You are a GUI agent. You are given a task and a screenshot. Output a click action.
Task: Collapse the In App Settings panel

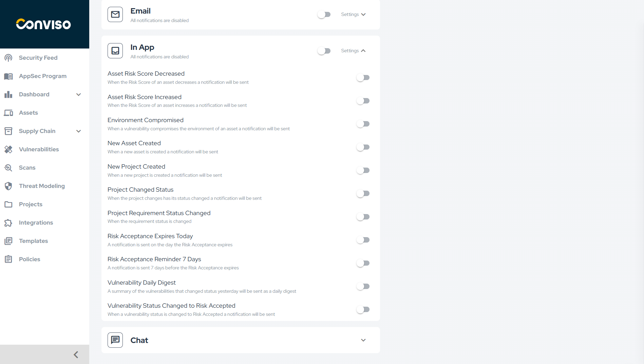coord(353,51)
